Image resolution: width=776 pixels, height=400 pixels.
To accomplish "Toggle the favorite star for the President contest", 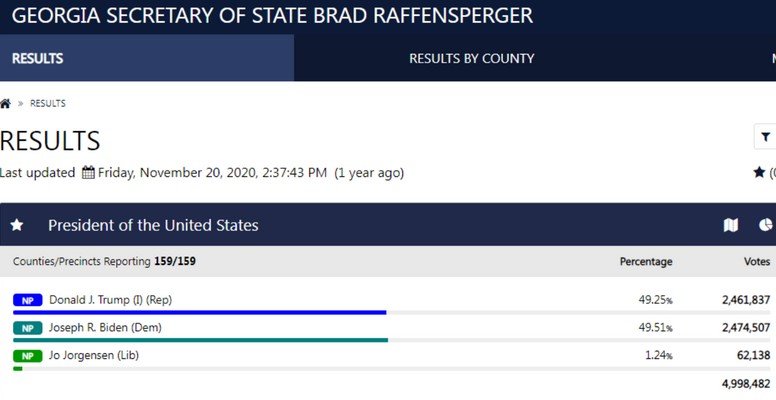I will pos(17,225).
